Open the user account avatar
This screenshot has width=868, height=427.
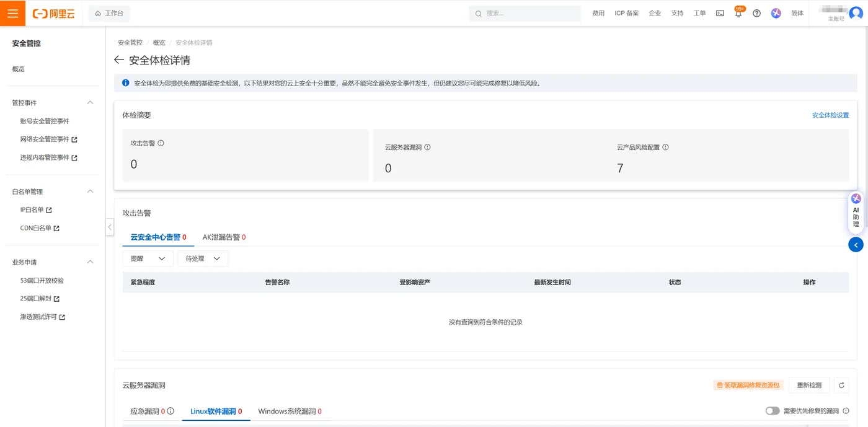point(856,13)
